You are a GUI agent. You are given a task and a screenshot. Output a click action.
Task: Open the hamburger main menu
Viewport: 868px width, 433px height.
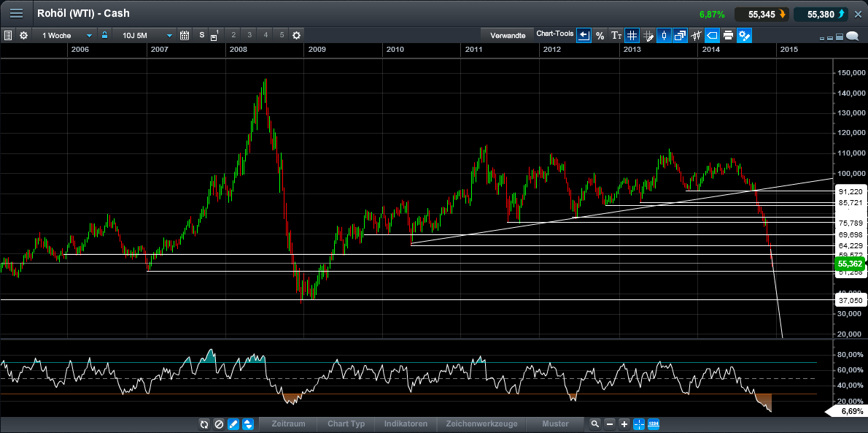click(17, 13)
